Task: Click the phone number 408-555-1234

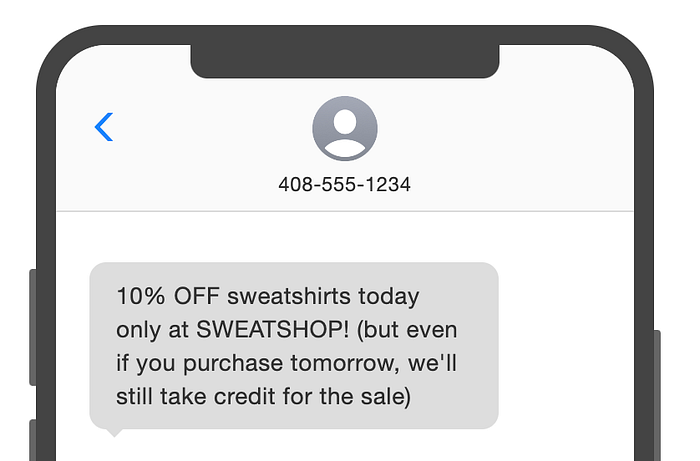Action: [x=344, y=184]
